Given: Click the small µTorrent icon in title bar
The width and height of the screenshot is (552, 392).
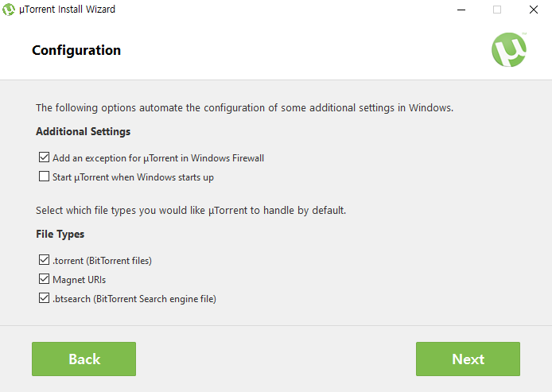Looking at the screenshot, I should click(x=10, y=10).
